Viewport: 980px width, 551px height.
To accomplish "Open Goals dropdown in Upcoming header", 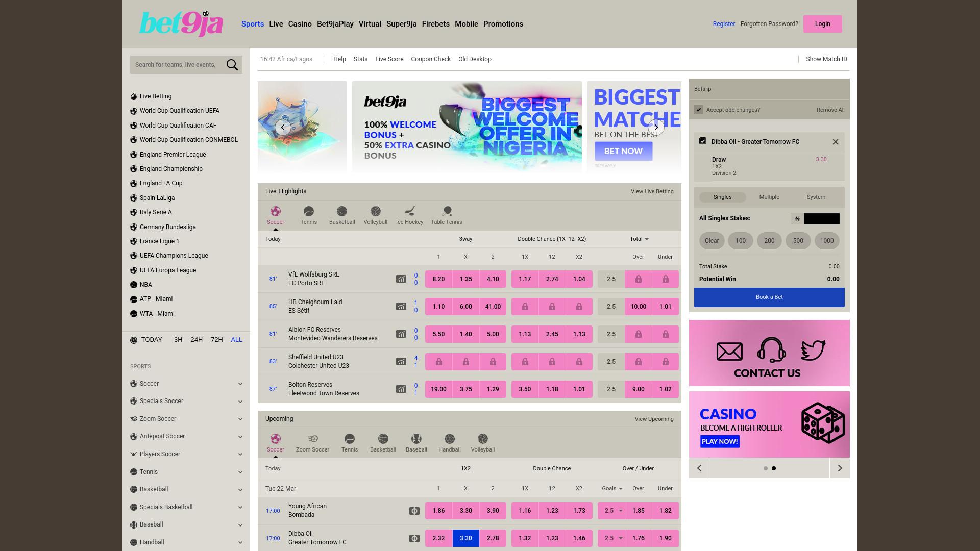I will pos(612,488).
